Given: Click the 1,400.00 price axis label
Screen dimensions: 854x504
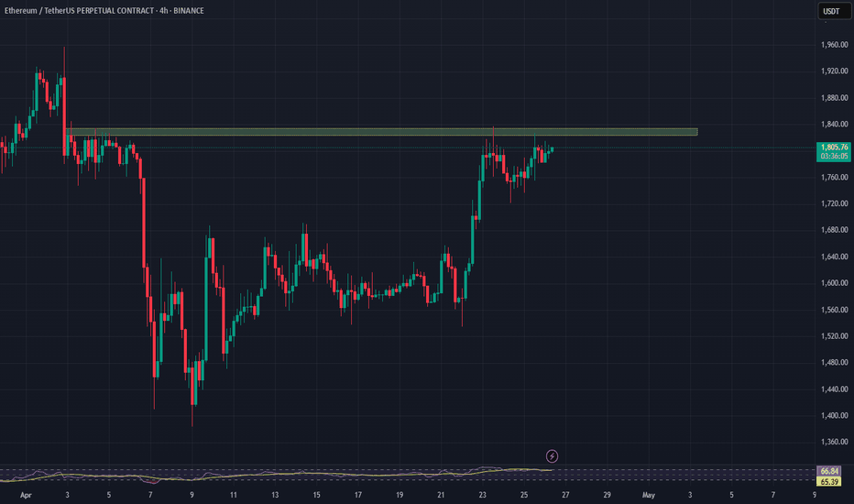Looking at the screenshot, I should [x=834, y=415].
